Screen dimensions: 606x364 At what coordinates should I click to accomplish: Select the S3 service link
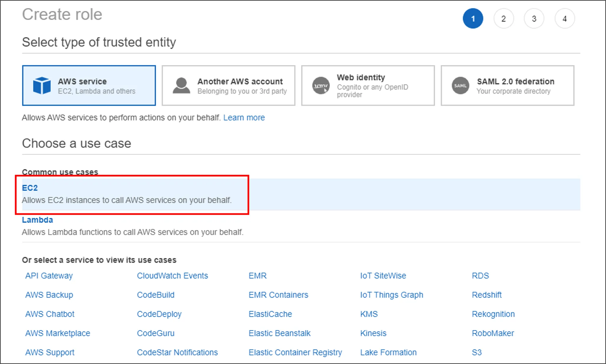[x=476, y=352]
